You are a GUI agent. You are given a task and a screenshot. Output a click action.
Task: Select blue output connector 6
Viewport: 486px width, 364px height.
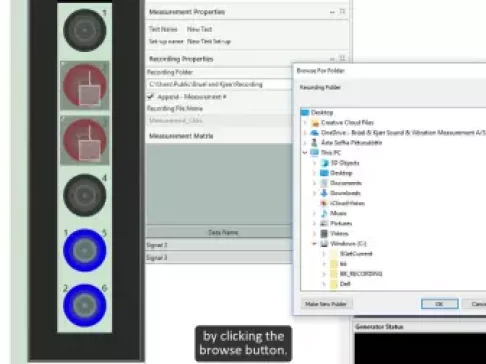(x=85, y=305)
